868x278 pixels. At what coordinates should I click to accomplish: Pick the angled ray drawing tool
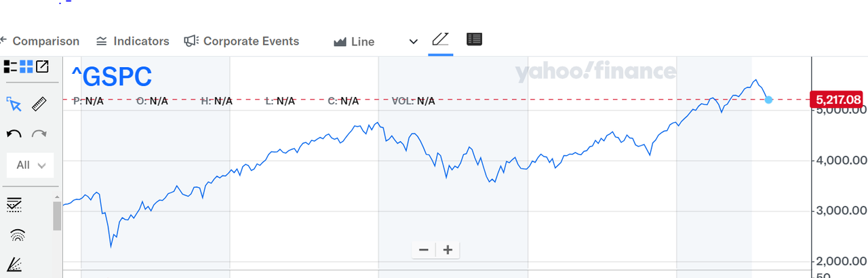click(15, 265)
